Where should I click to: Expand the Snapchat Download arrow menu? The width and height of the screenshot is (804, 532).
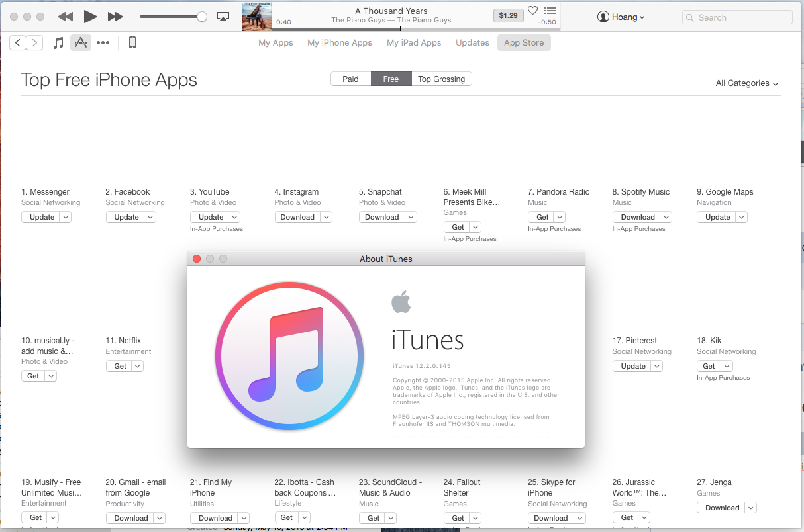pos(411,217)
